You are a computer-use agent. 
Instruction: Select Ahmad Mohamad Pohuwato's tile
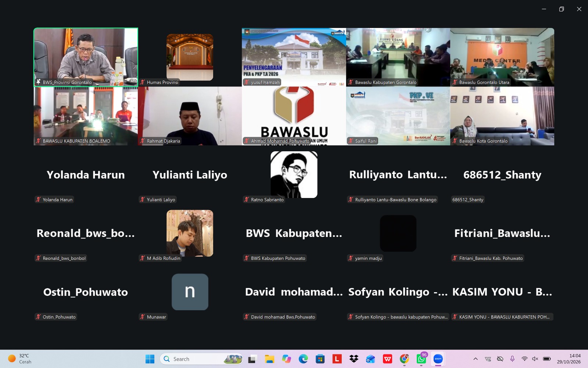point(294,116)
